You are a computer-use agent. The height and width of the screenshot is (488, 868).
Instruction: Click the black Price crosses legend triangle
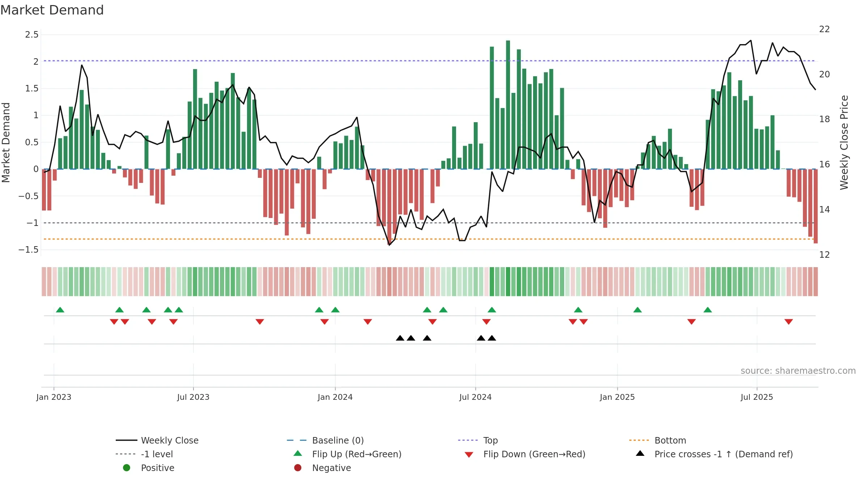coord(640,453)
